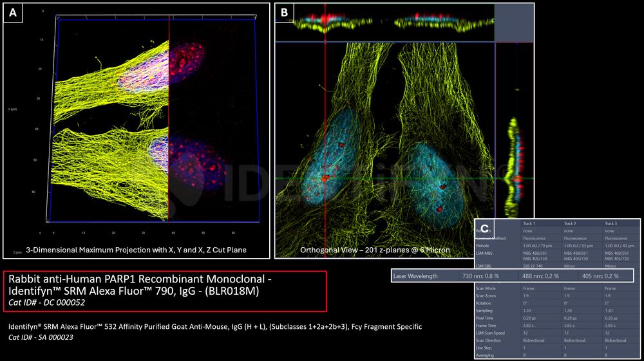Click the Laser Wavelength row label

415,275
